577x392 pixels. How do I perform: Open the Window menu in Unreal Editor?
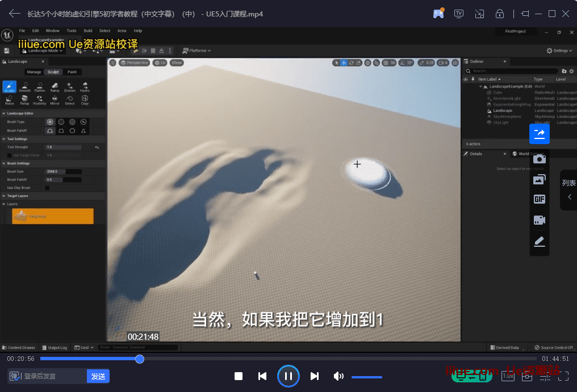point(52,31)
